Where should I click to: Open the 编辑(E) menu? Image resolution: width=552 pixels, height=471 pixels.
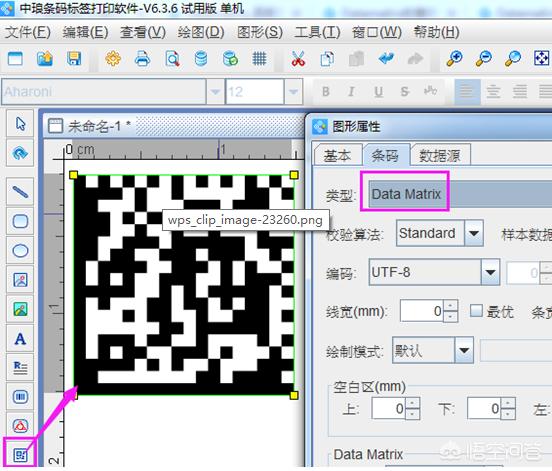pos(85,32)
